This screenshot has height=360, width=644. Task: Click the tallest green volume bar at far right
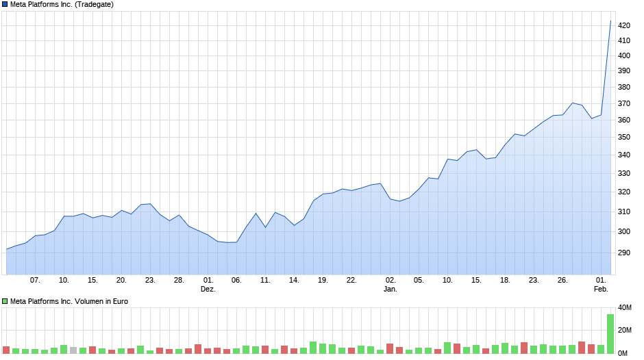(610, 334)
